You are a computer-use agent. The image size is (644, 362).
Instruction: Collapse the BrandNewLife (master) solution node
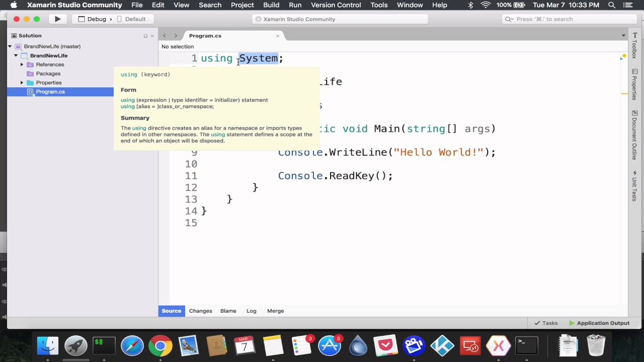(10, 46)
